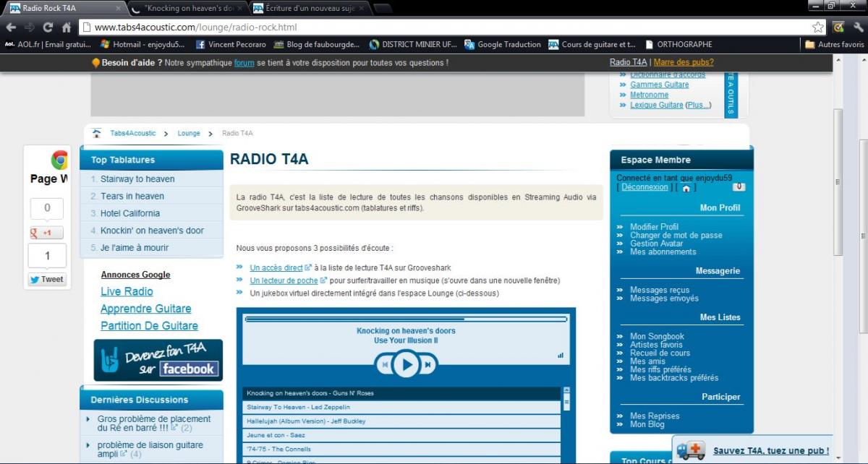This screenshot has height=464, width=868.
Task: Open the forum link in help bar
Action: point(244,63)
